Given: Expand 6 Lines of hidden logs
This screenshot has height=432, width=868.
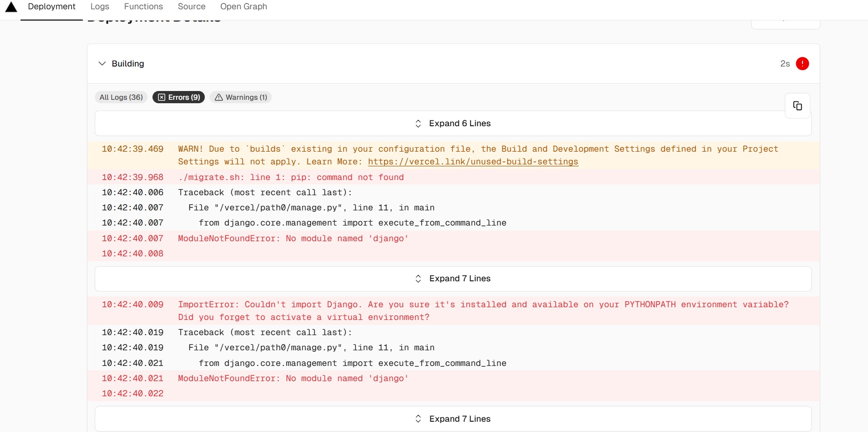Looking at the screenshot, I should pos(459,124).
